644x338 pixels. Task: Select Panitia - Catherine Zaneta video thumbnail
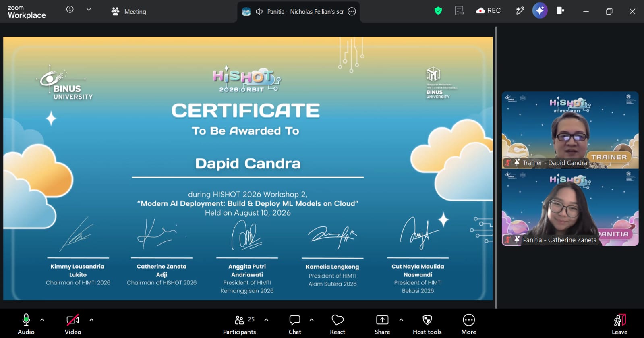[x=570, y=207]
